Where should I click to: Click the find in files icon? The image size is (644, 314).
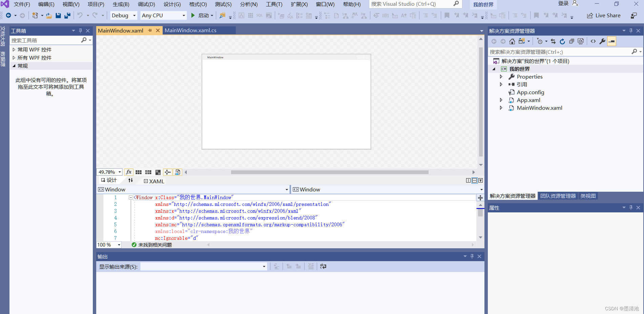tap(222, 16)
